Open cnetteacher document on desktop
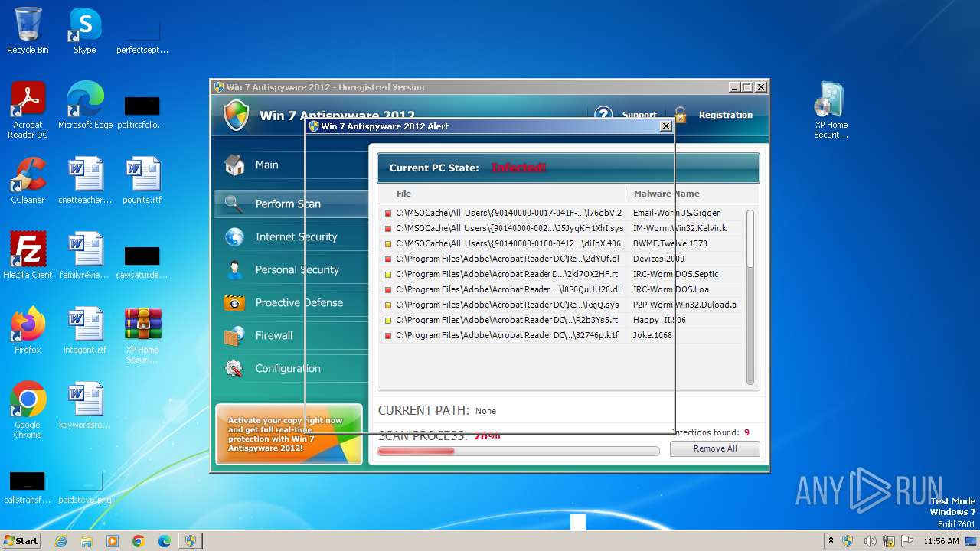 coord(85,181)
